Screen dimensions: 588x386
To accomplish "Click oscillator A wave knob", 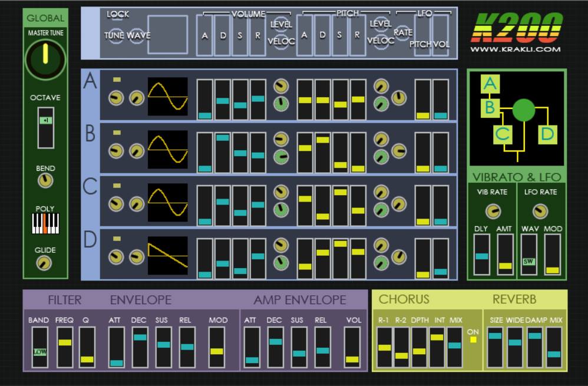I will (x=137, y=98).
